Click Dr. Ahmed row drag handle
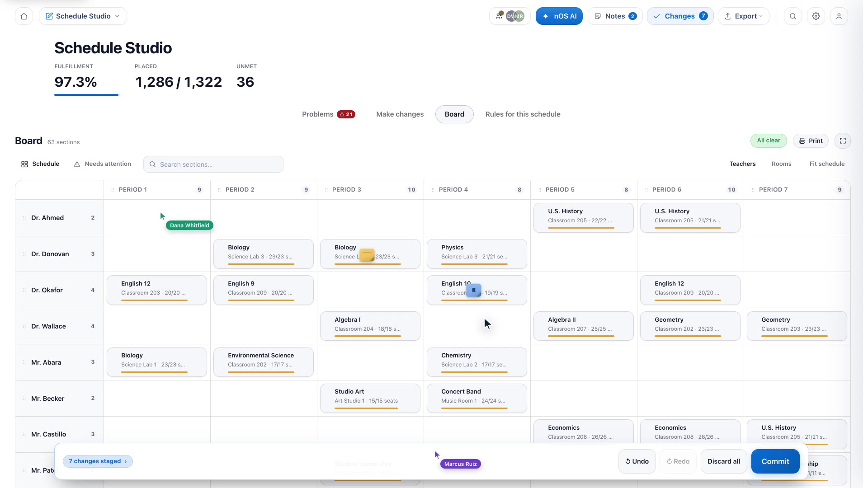Viewport: 868px width, 488px height. pyautogui.click(x=24, y=218)
